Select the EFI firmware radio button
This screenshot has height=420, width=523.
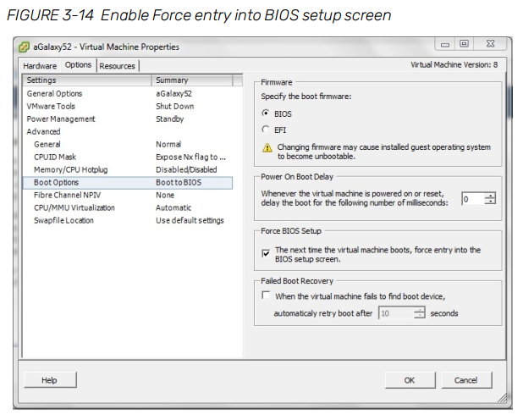point(266,130)
